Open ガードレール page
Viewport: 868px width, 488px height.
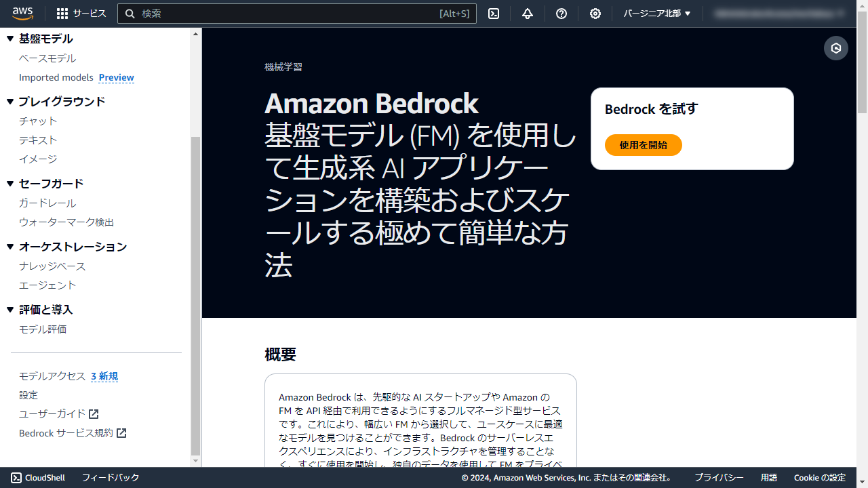point(47,203)
